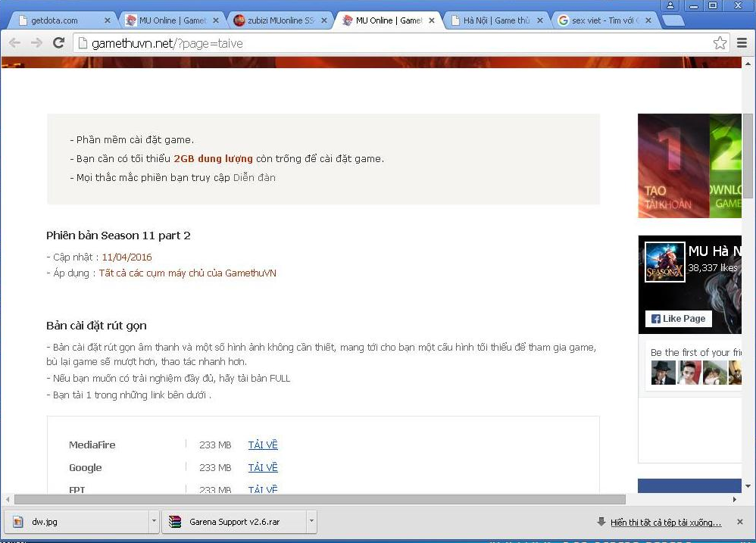The width and height of the screenshot is (756, 543).
Task: Open the first friend avatar with hat
Action: (x=664, y=373)
